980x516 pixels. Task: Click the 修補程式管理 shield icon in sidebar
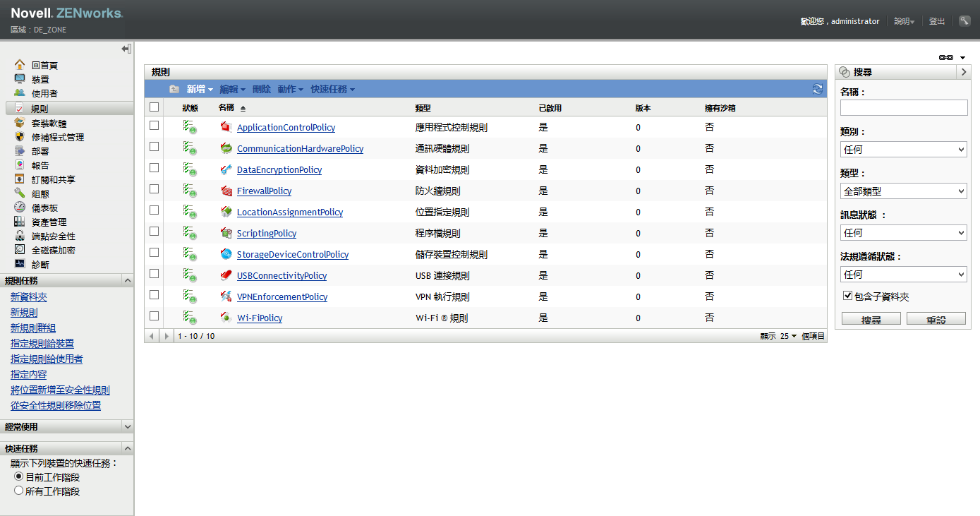tap(20, 137)
